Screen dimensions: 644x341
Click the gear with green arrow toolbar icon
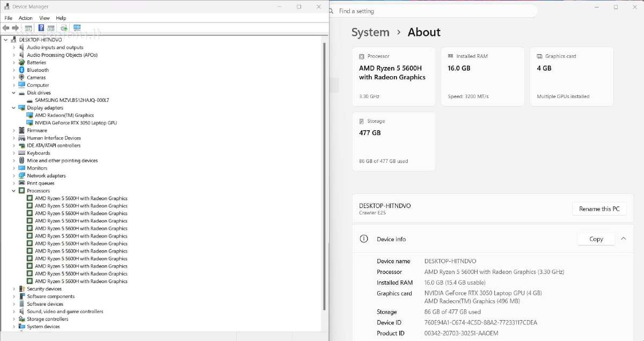coord(64,28)
